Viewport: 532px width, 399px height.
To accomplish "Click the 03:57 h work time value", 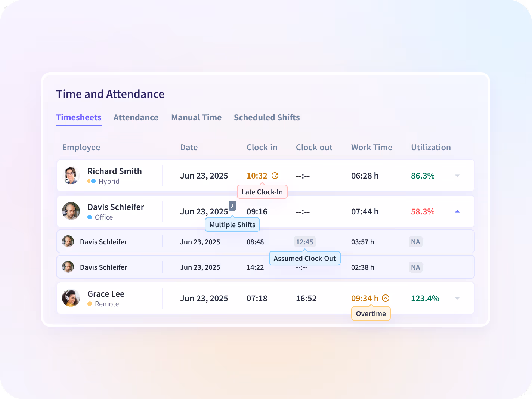I will (363, 242).
